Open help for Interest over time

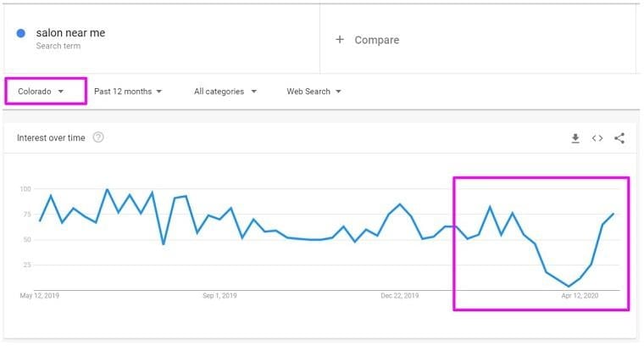point(98,137)
